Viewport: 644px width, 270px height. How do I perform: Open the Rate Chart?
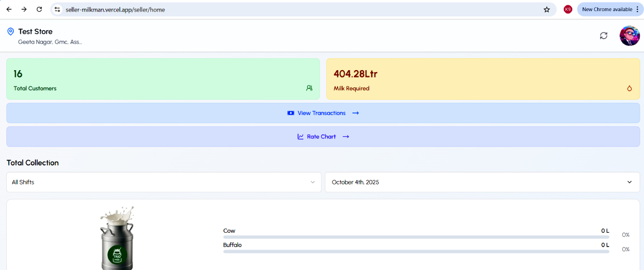323,136
